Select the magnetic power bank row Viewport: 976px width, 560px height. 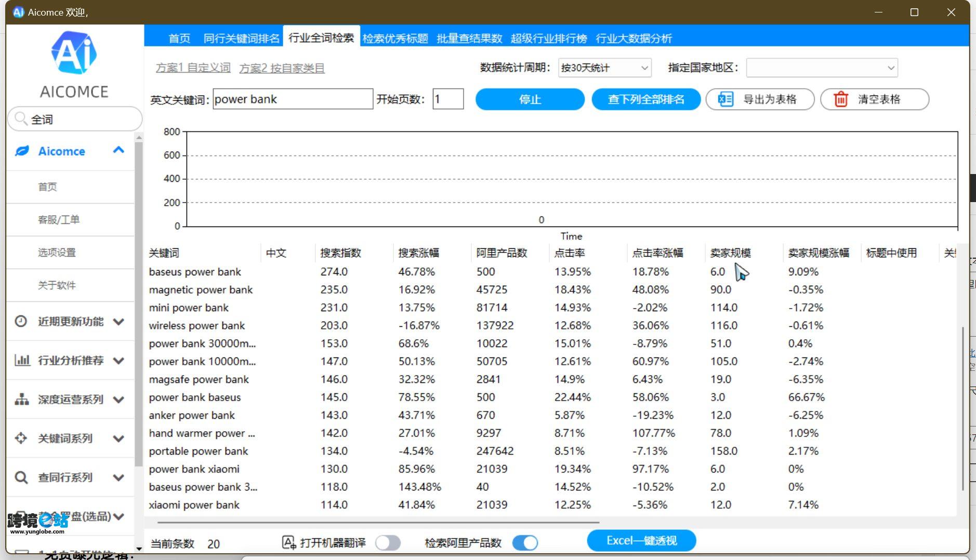pyautogui.click(x=551, y=289)
